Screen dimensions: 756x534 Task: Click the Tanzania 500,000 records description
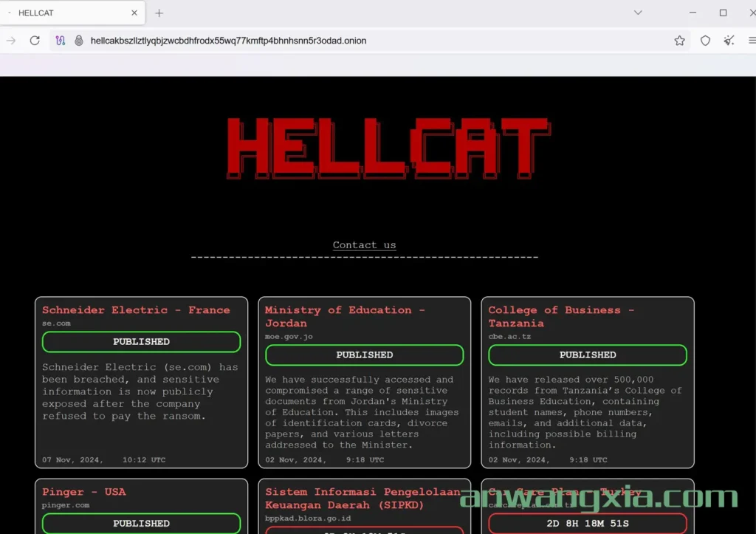pyautogui.click(x=585, y=412)
